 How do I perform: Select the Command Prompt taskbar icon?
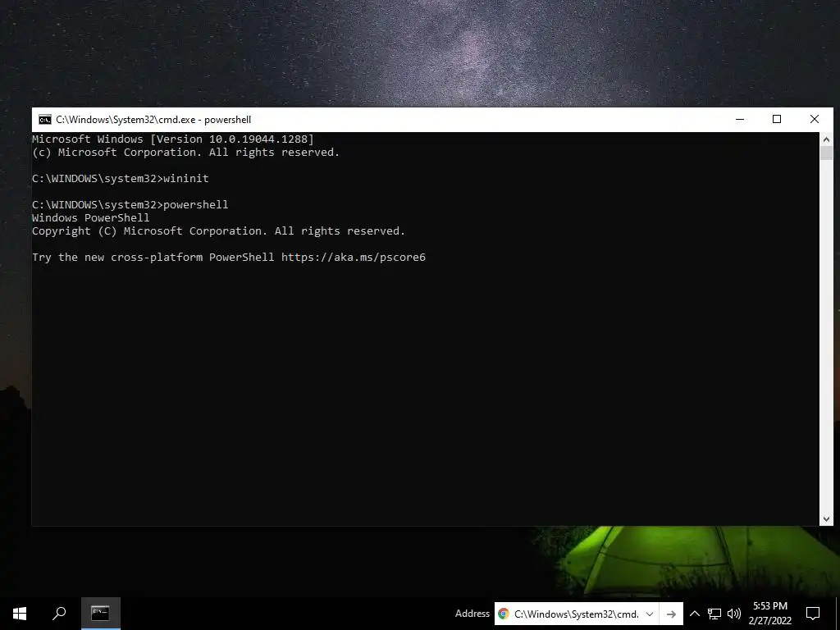pos(100,614)
